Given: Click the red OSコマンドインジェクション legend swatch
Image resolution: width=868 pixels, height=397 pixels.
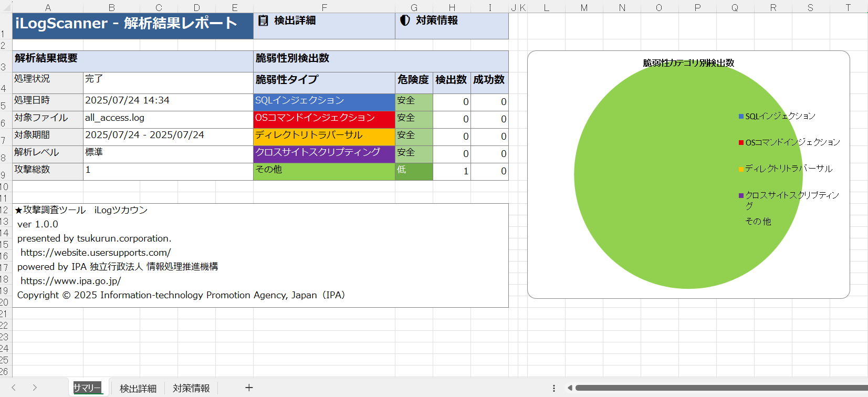Looking at the screenshot, I should click(x=741, y=142).
